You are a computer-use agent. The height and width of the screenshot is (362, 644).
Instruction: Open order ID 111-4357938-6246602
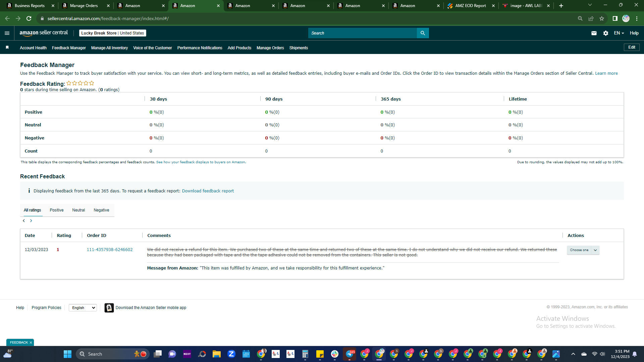pyautogui.click(x=110, y=250)
